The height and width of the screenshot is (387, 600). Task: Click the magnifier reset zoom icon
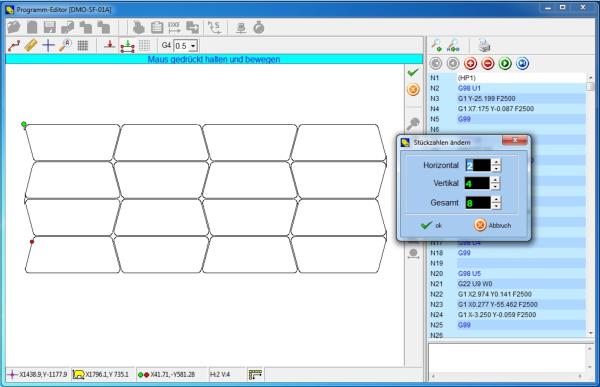pos(65,46)
